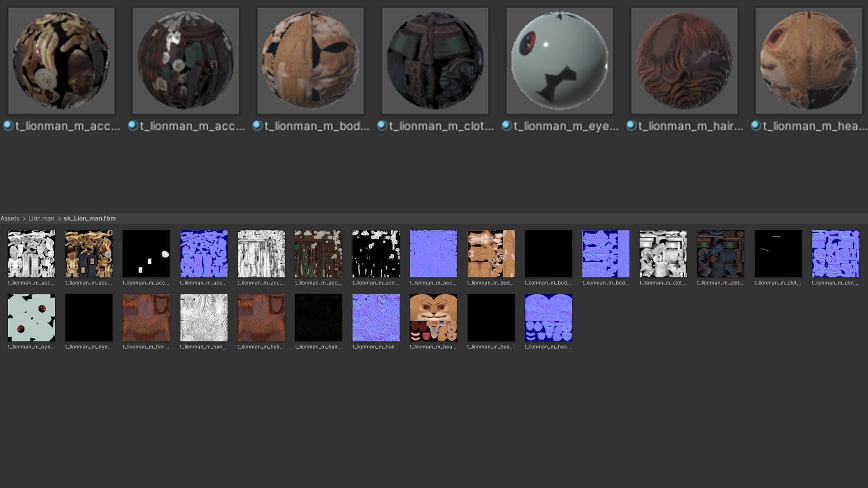Viewport: 868px width, 488px height.
Task: Click material icon beside t_lionman_m_hair label
Action: coord(632,126)
